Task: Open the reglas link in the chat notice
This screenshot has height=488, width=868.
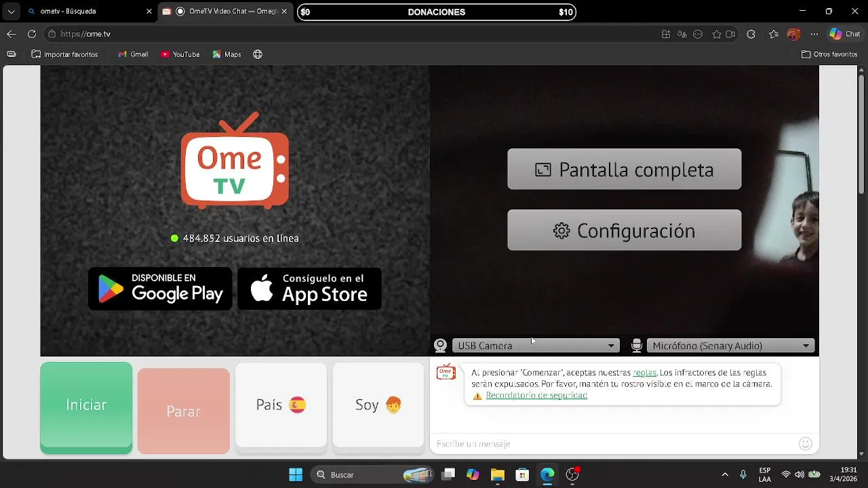Action: click(x=644, y=373)
